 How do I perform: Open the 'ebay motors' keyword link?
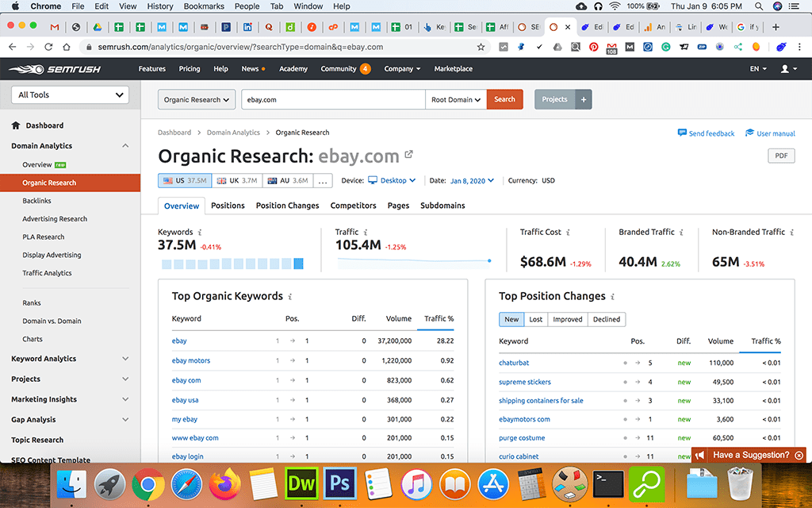pos(191,360)
